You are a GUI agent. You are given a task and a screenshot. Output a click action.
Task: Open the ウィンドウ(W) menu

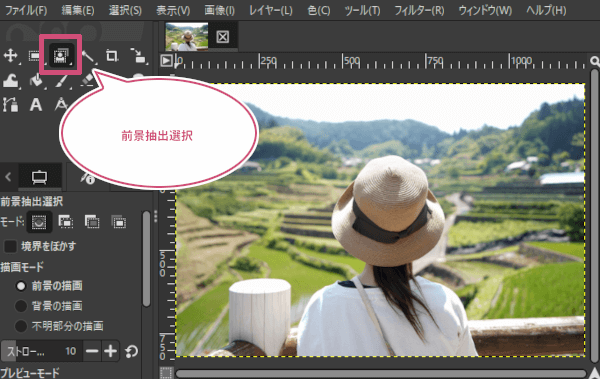[x=485, y=10]
